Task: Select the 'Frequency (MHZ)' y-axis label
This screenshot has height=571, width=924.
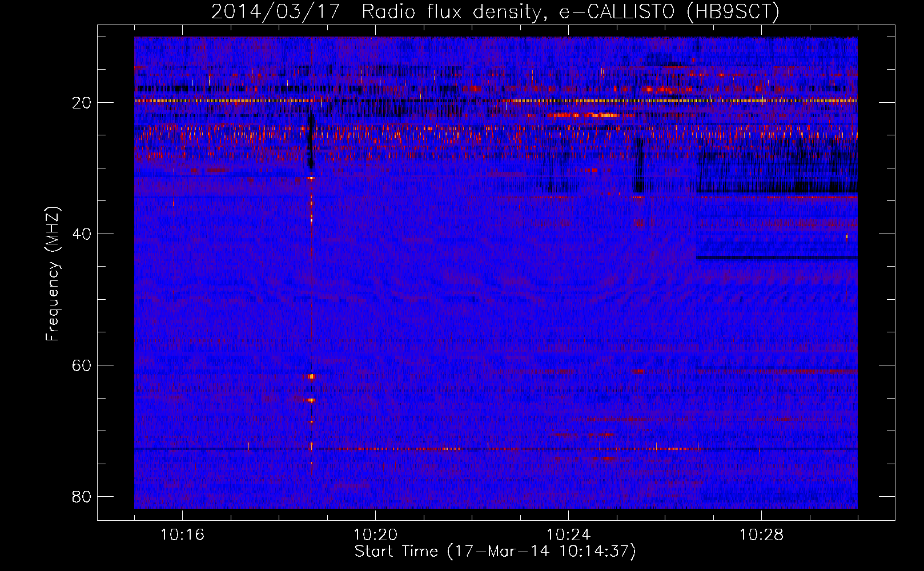Action: tap(53, 274)
